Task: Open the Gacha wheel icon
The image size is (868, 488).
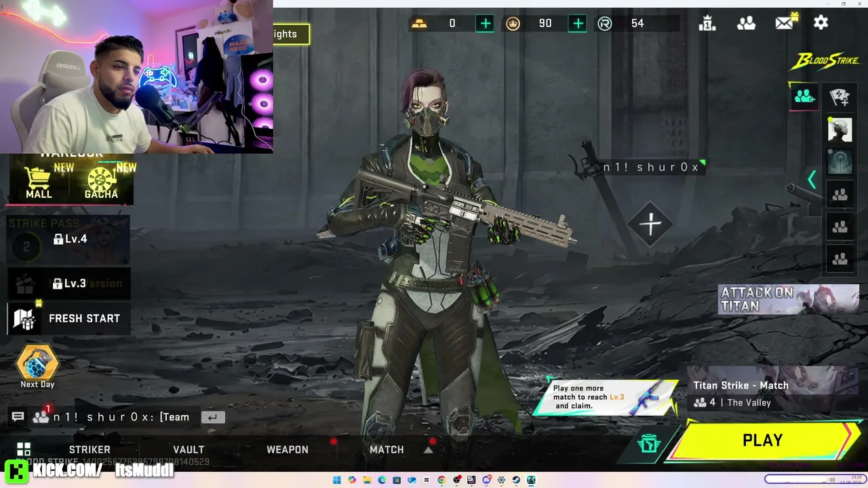Action: [101, 182]
